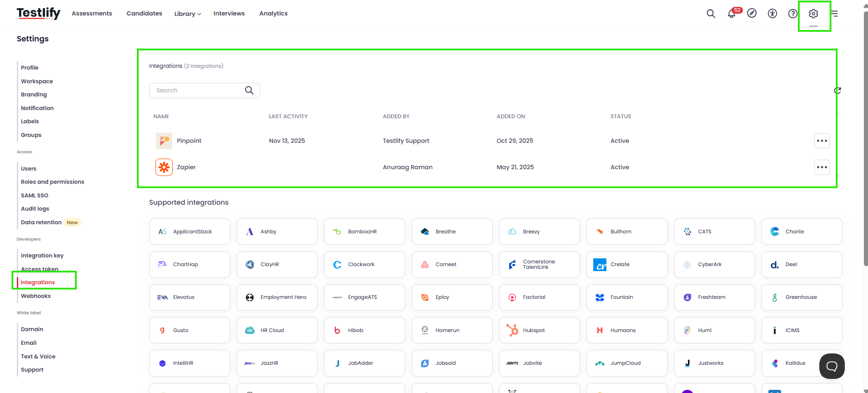Click the magnifier in integrations search box
The width and height of the screenshot is (868, 393).
[x=249, y=91]
